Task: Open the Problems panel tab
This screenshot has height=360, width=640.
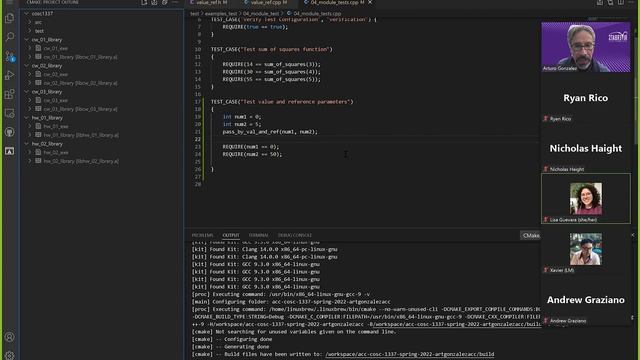Action: 202,235
